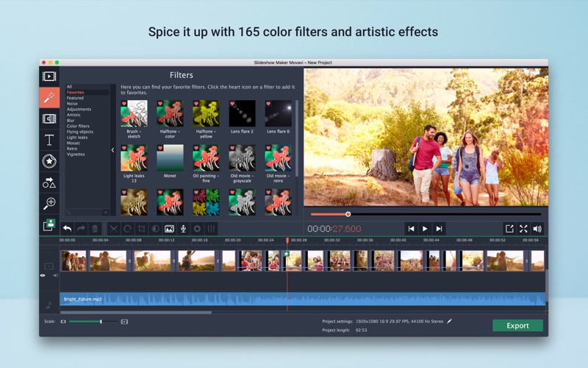Collapse the filter category list with chevron
This screenshot has height=368, width=588.
coord(113,150)
